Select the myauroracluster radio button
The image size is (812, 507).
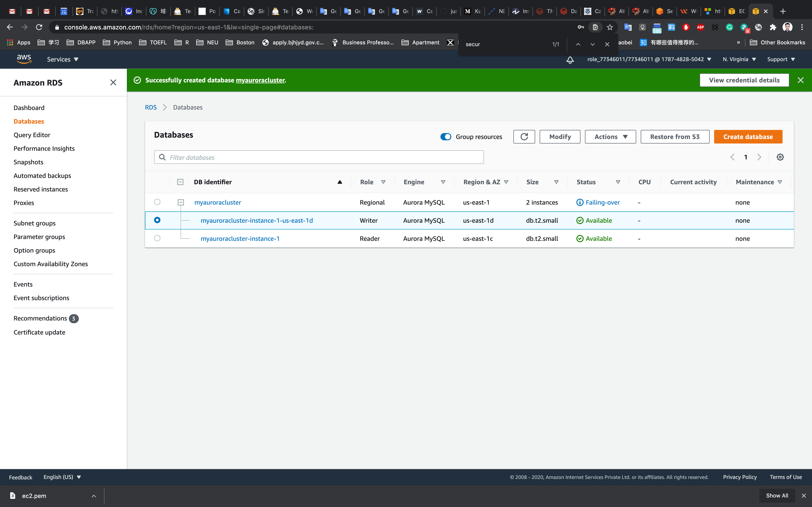pyautogui.click(x=157, y=202)
